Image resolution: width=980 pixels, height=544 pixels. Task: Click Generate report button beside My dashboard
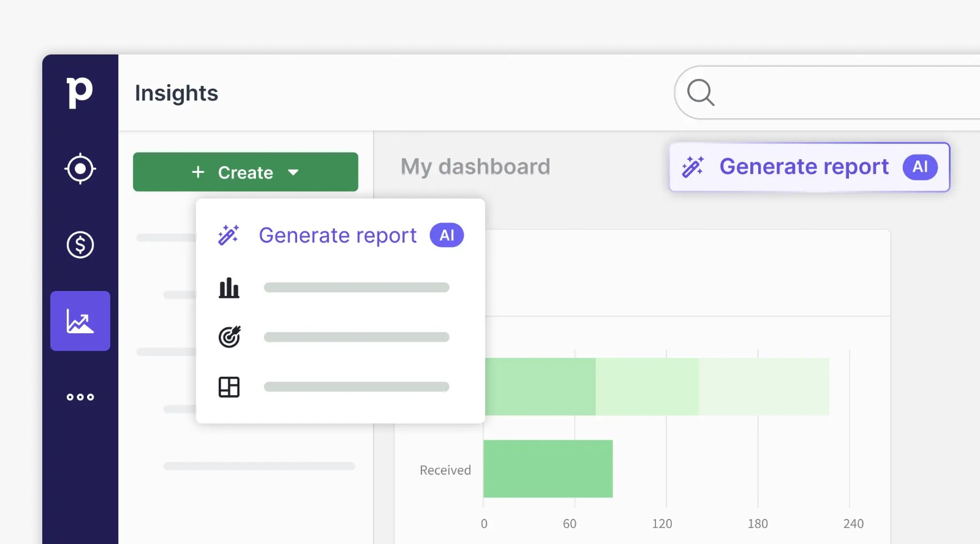click(x=809, y=167)
